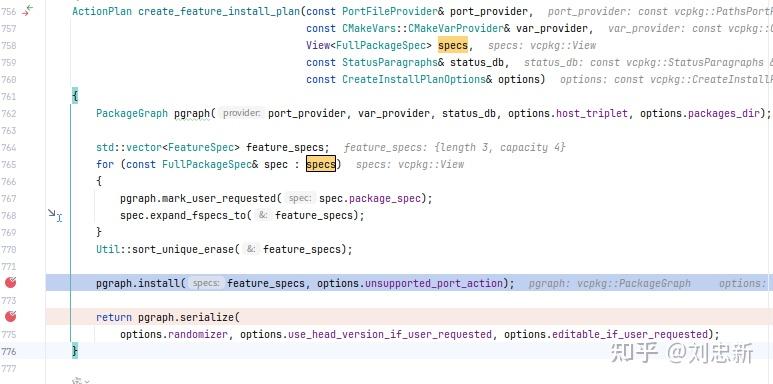Click editable_if_user_requested
This screenshot has width=773, height=384.
click(630, 334)
